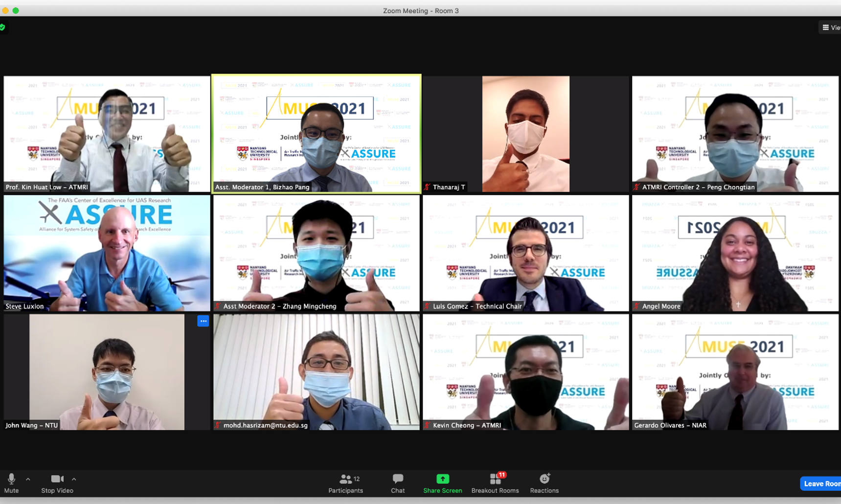
Task: Open more options on John Wang's video
Action: pos(203,321)
